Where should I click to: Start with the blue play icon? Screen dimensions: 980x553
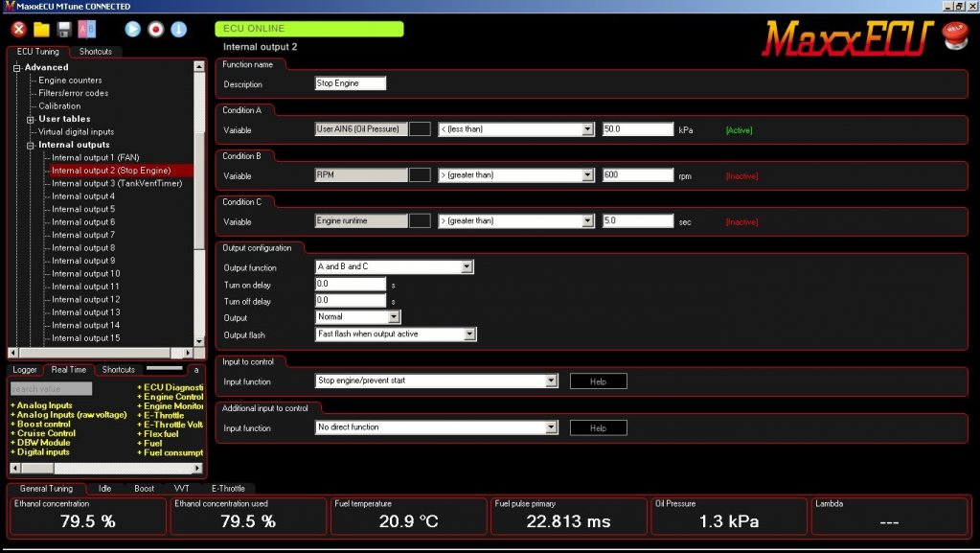[132, 29]
